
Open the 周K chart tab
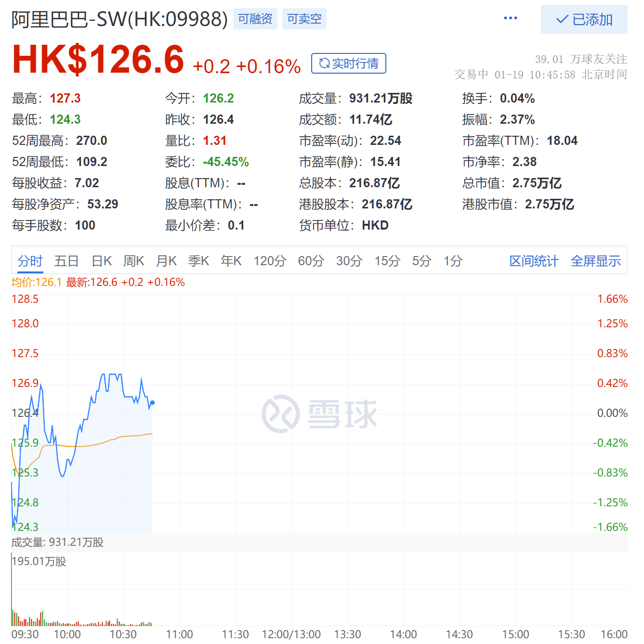coord(134,261)
